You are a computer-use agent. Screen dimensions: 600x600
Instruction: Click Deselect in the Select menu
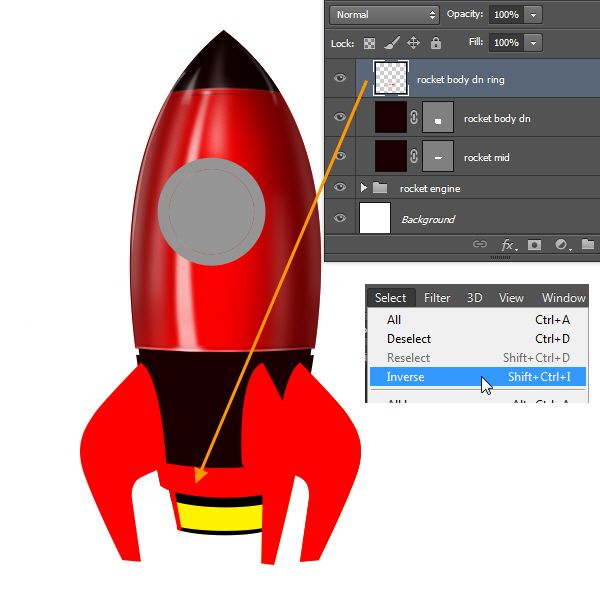pos(409,339)
